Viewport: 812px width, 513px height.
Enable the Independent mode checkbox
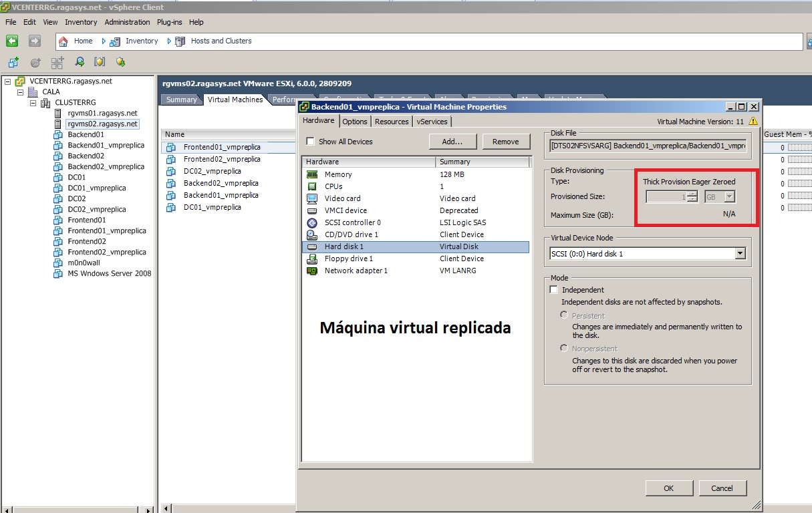pos(553,290)
